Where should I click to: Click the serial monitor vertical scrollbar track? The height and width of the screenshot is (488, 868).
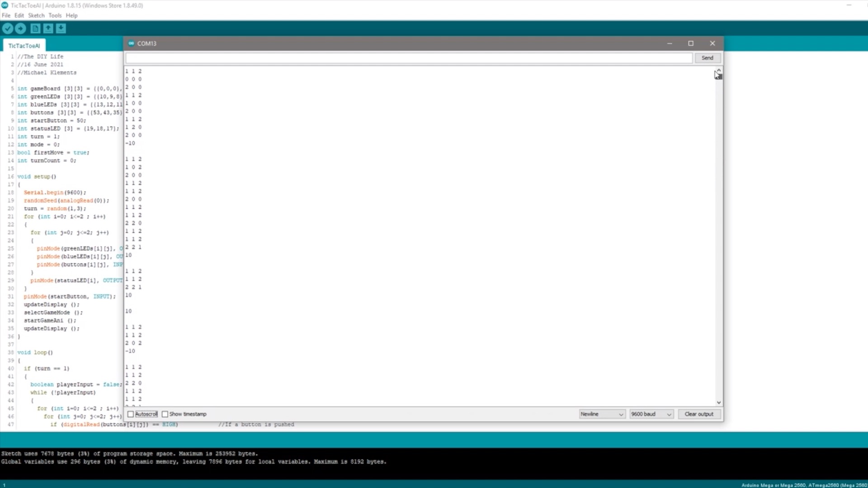pos(718,235)
